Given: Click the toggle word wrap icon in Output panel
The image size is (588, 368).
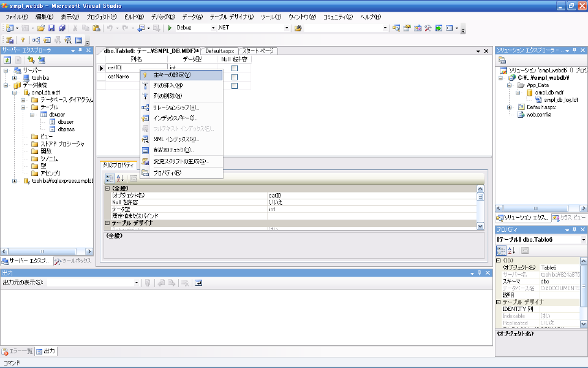Looking at the screenshot, I should [198, 283].
